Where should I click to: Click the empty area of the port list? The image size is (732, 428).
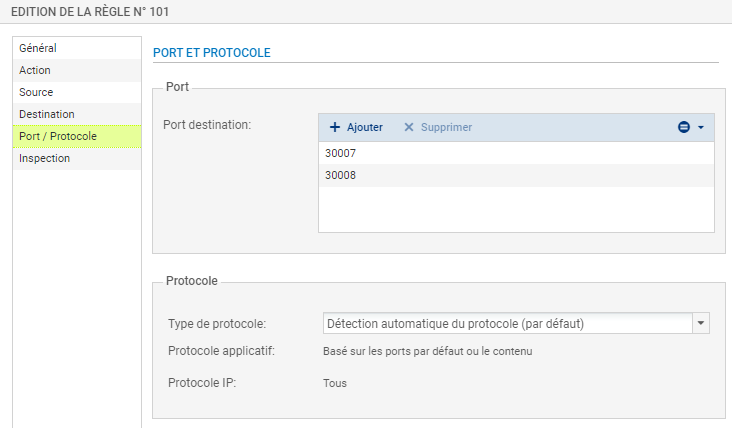(x=516, y=209)
